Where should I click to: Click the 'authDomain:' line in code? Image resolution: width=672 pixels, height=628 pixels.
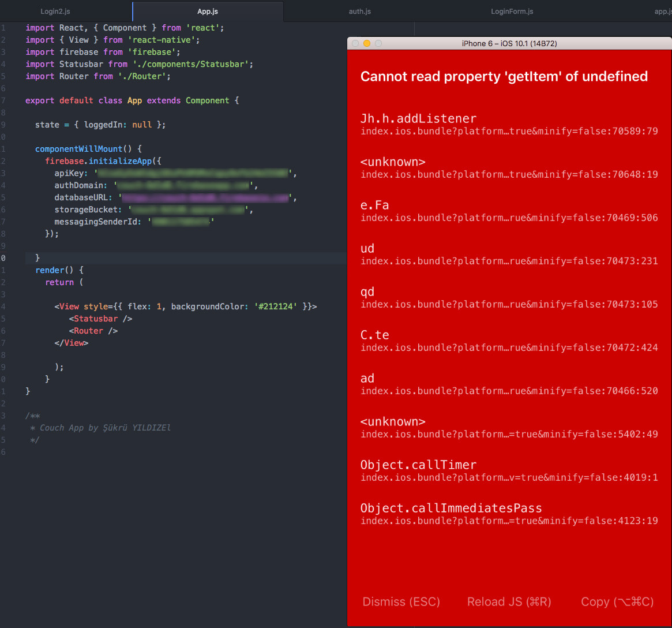point(156,185)
